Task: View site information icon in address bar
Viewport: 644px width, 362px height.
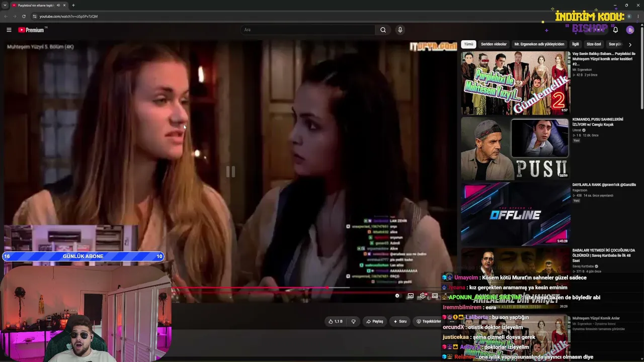Action: pyautogui.click(x=34, y=16)
